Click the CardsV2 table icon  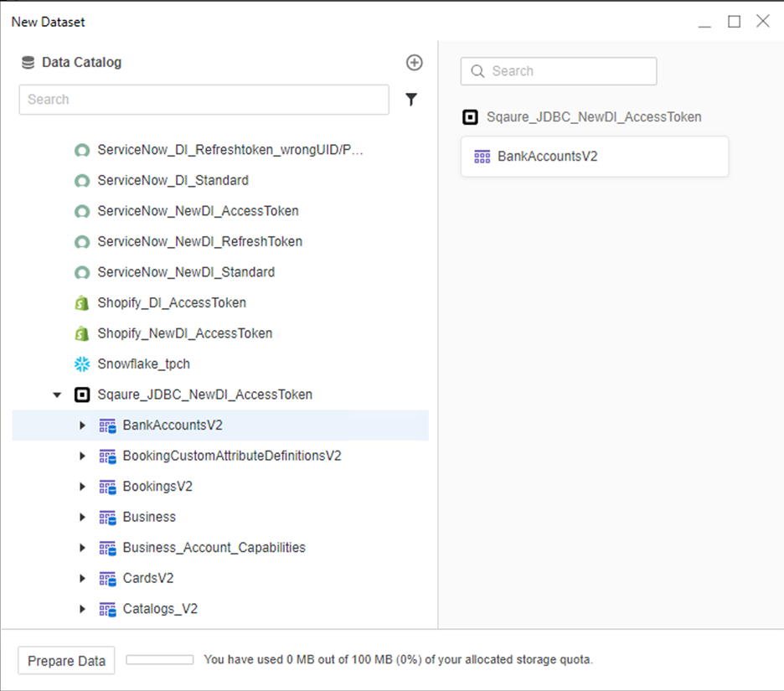coord(107,579)
